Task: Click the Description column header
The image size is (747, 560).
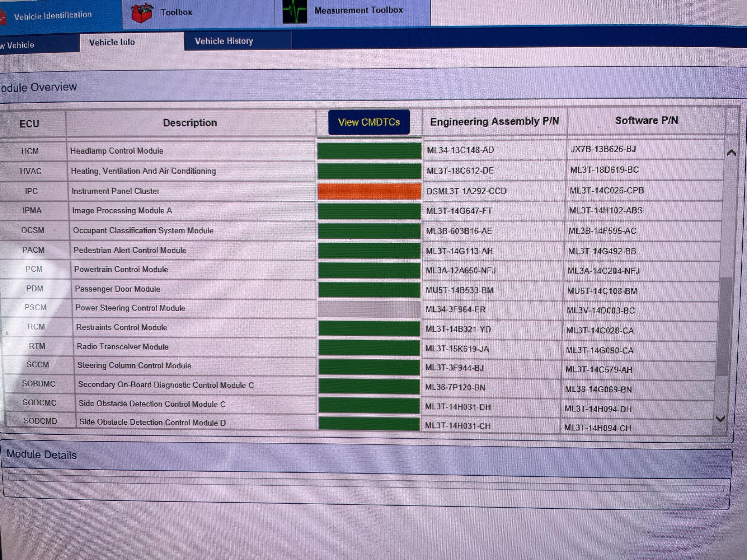Action: pyautogui.click(x=190, y=123)
